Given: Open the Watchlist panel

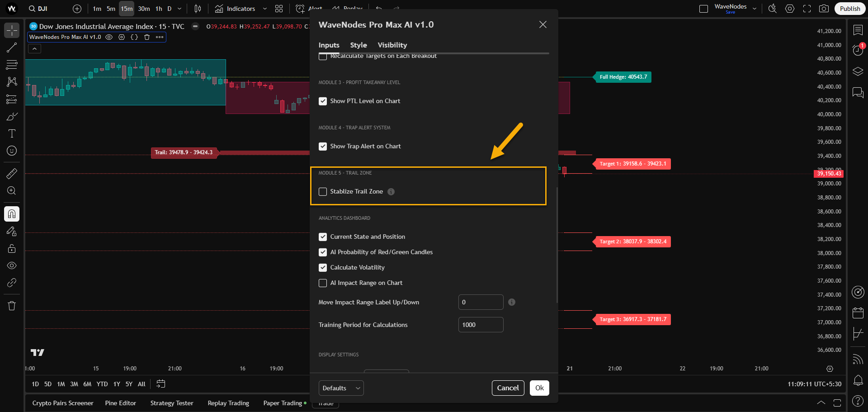Looking at the screenshot, I should [x=858, y=30].
